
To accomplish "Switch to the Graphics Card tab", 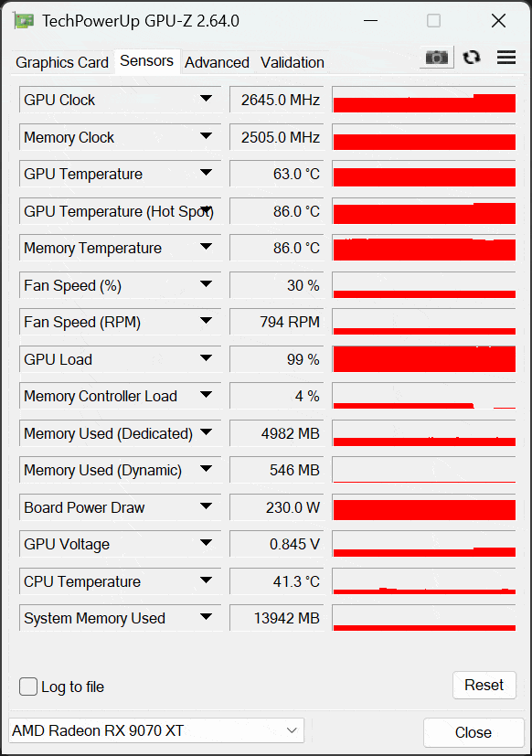I will (62, 62).
